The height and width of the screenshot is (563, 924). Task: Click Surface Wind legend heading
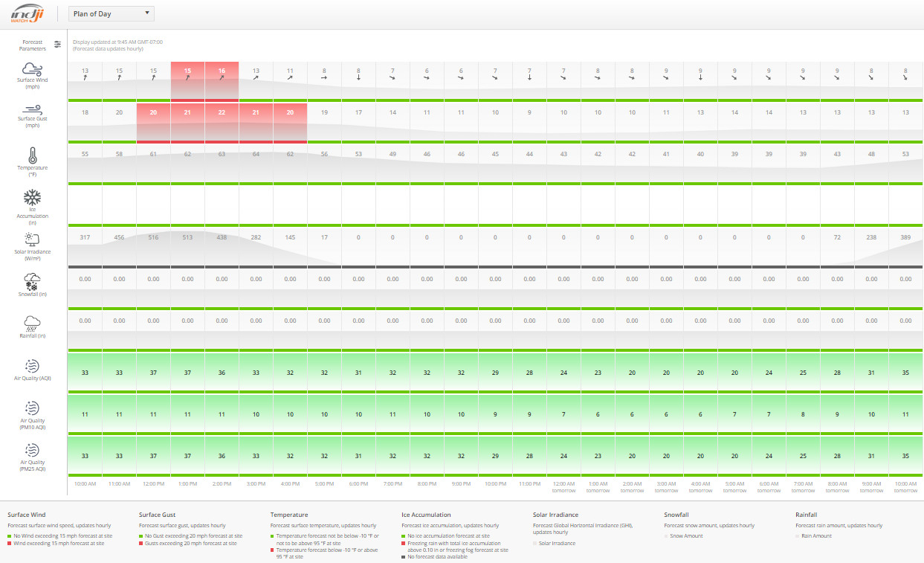(x=26, y=515)
